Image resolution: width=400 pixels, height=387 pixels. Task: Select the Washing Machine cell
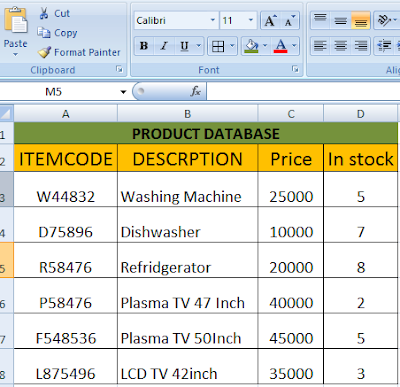(188, 189)
